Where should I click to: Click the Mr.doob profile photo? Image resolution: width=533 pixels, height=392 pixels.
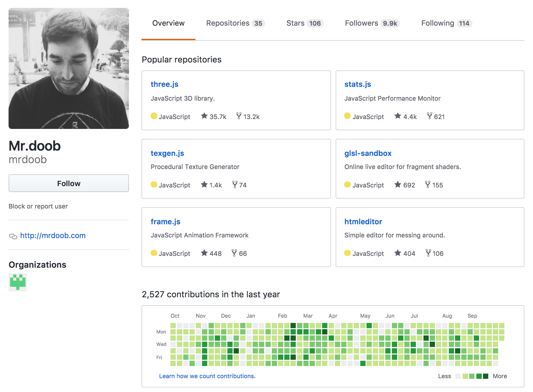(x=69, y=68)
